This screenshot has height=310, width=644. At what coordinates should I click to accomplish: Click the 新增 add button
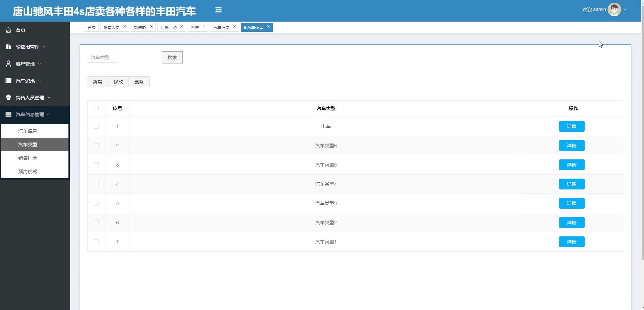point(97,82)
